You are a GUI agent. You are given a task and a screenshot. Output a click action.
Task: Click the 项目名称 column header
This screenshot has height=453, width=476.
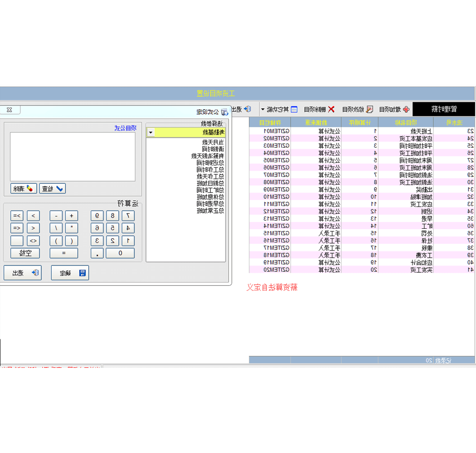click(405, 122)
